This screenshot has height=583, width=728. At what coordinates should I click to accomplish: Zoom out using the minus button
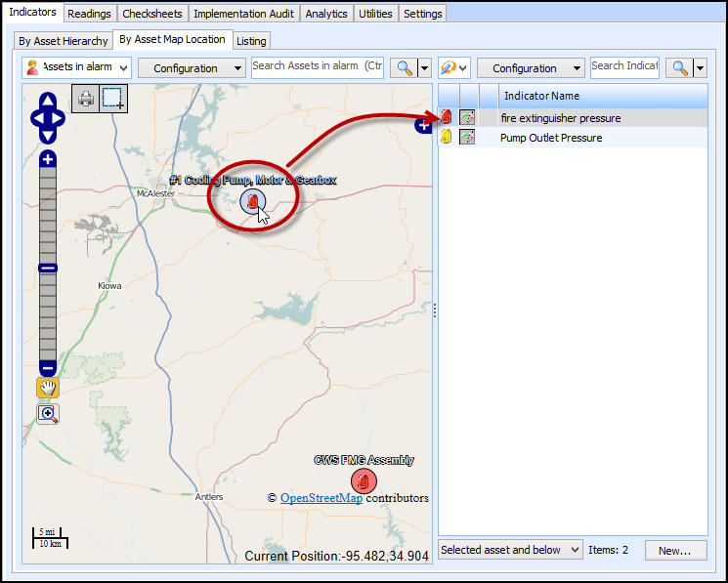pyautogui.click(x=47, y=368)
